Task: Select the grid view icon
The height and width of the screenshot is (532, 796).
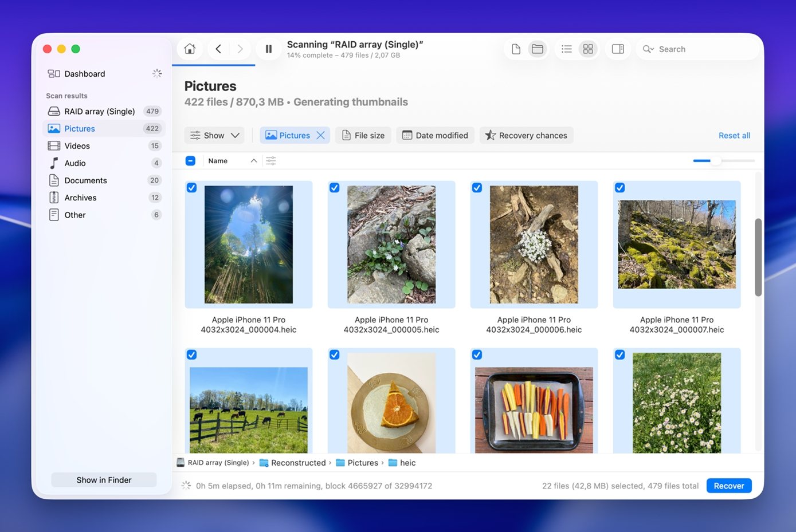Action: pyautogui.click(x=587, y=49)
